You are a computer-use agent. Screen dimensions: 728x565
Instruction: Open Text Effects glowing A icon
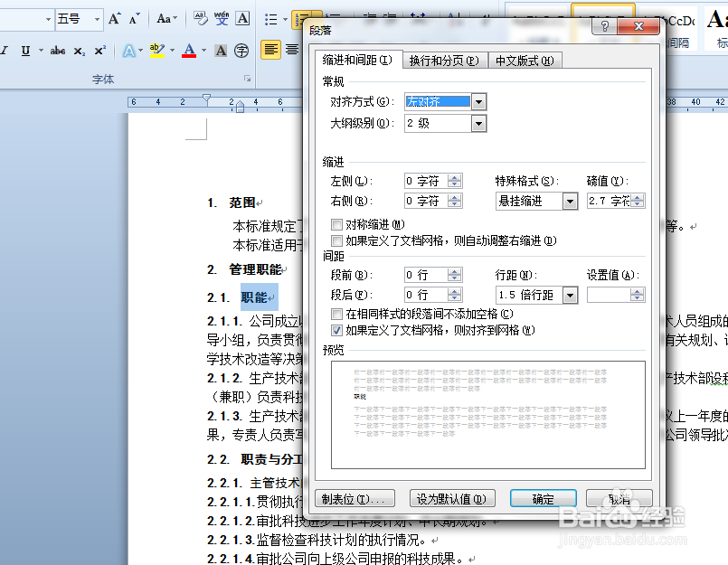128,51
